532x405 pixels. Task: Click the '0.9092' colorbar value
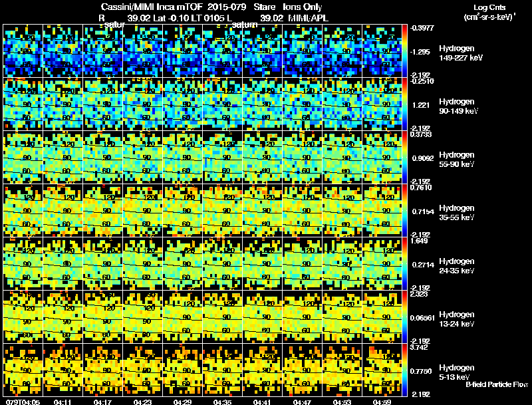422,158
